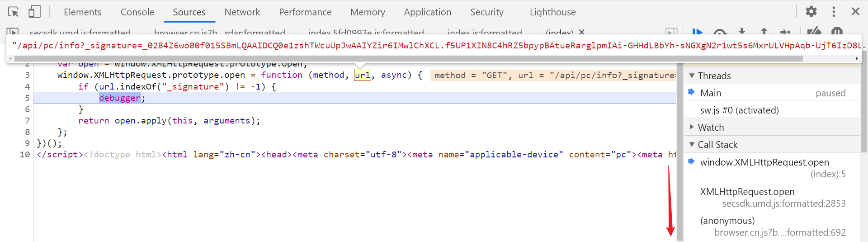Click line number 10 gutter
Image resolution: width=868 pixels, height=242 pixels.
[x=25, y=155]
